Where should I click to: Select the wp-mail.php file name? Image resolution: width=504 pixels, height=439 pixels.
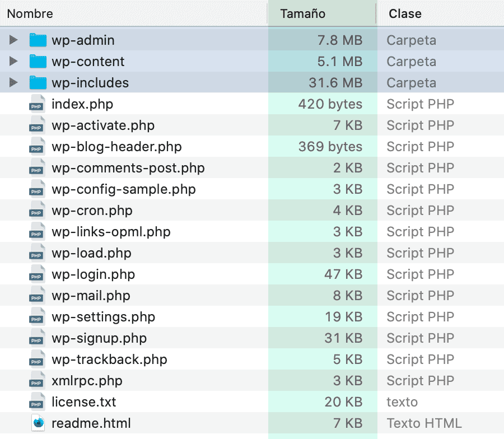tap(91, 296)
